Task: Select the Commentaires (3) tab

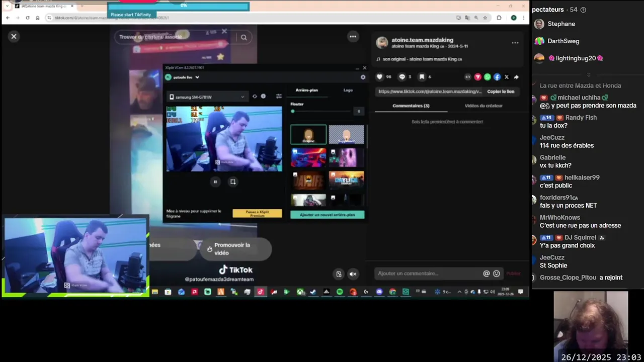Action: click(x=411, y=106)
